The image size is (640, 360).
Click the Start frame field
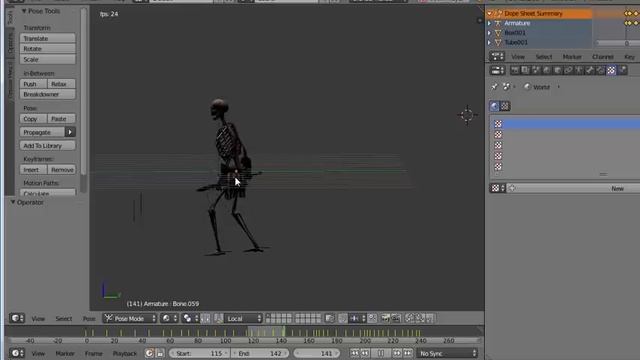coord(199,353)
